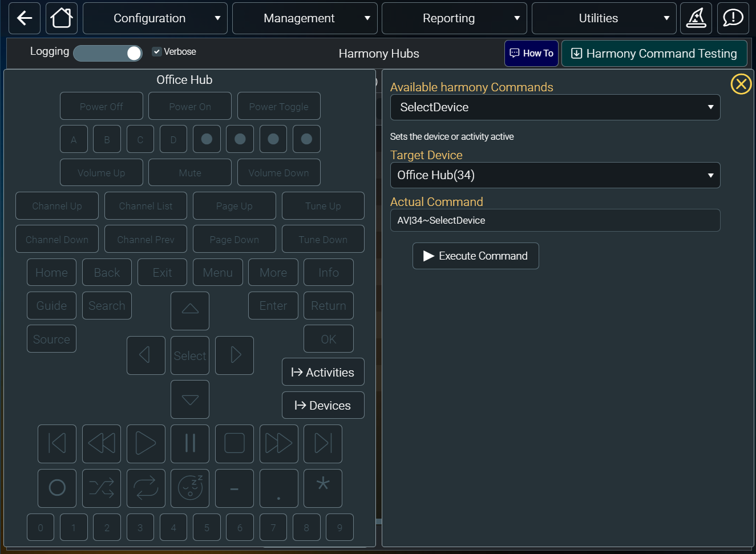Click the dash button on remote
The height and width of the screenshot is (554, 756).
pos(235,488)
